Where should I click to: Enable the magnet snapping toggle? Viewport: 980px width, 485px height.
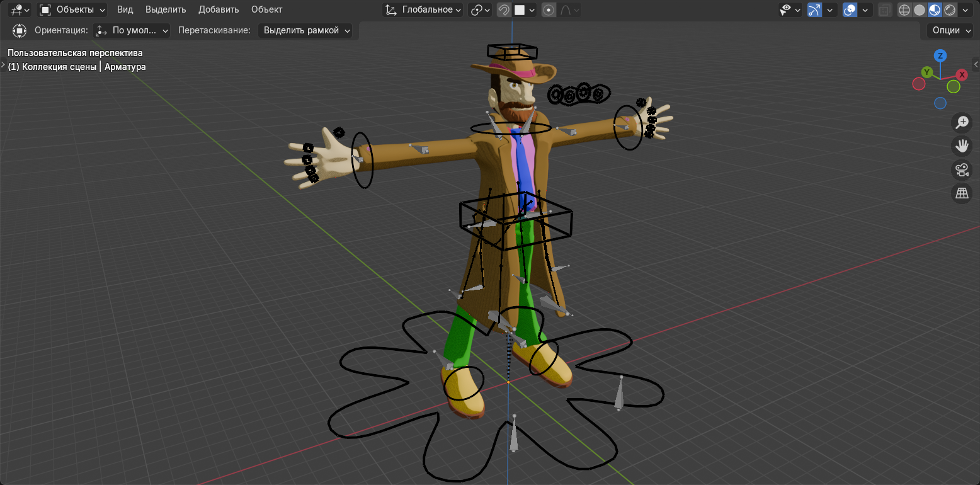click(x=504, y=10)
